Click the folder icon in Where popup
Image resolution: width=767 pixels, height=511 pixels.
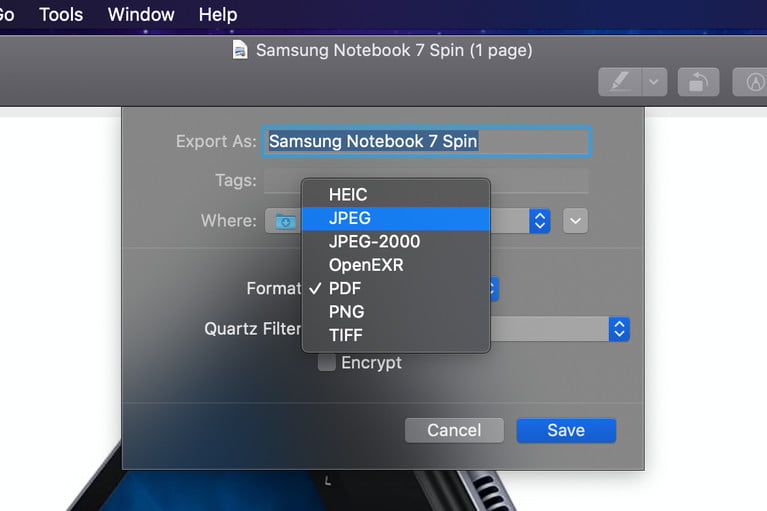coord(285,221)
